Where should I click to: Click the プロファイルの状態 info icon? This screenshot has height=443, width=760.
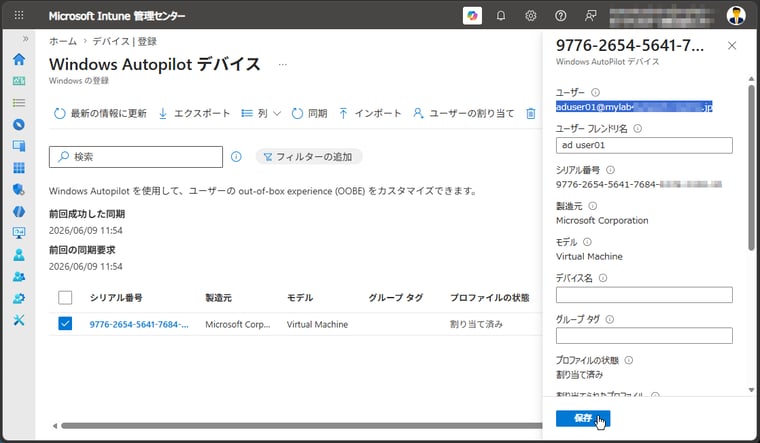(x=629, y=360)
